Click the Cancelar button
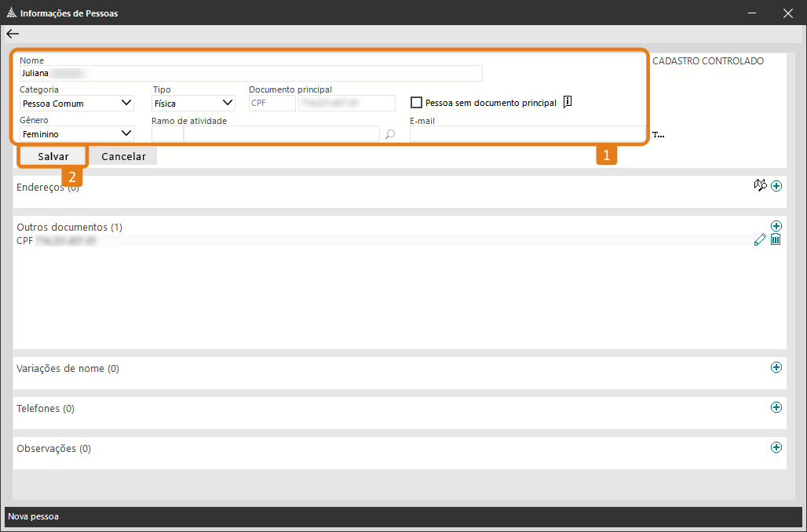Viewport: 807px width, 532px height. point(123,156)
